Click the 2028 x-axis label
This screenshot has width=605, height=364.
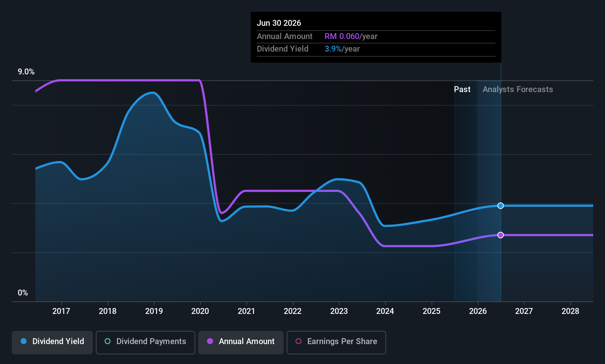570,311
